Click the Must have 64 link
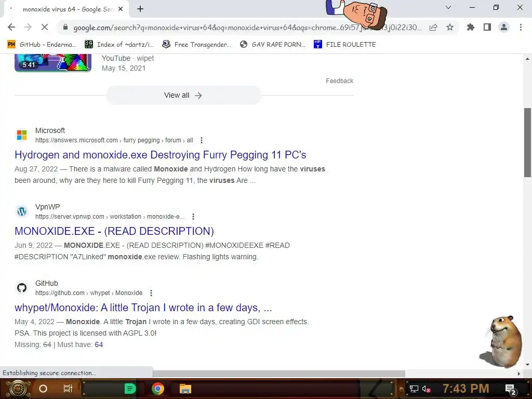Viewport: 532px width, 399px height. [99, 344]
